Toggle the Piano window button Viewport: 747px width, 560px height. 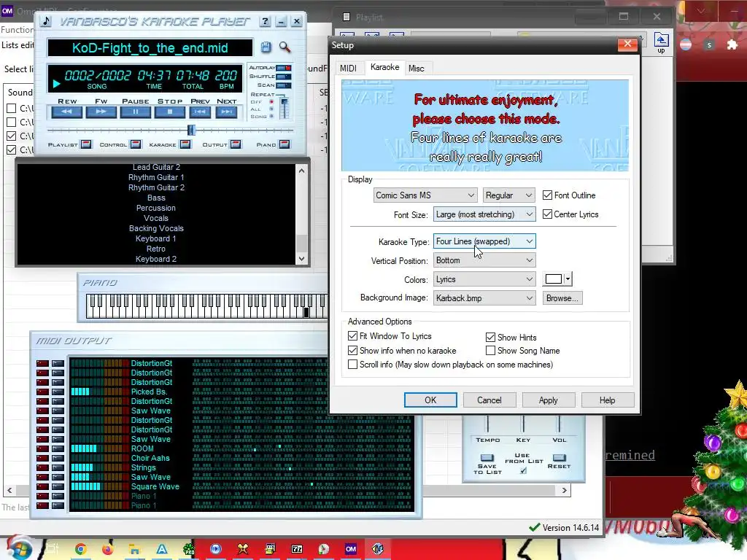(285, 144)
